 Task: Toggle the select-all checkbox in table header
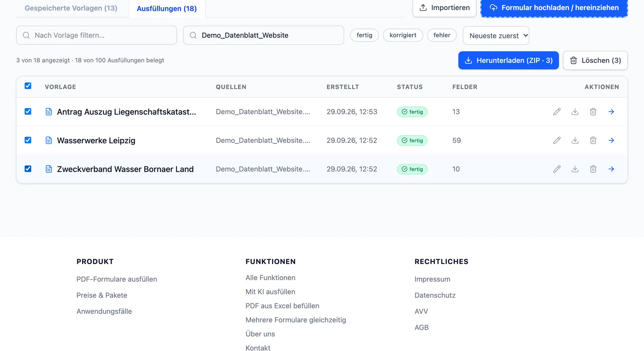[x=28, y=86]
